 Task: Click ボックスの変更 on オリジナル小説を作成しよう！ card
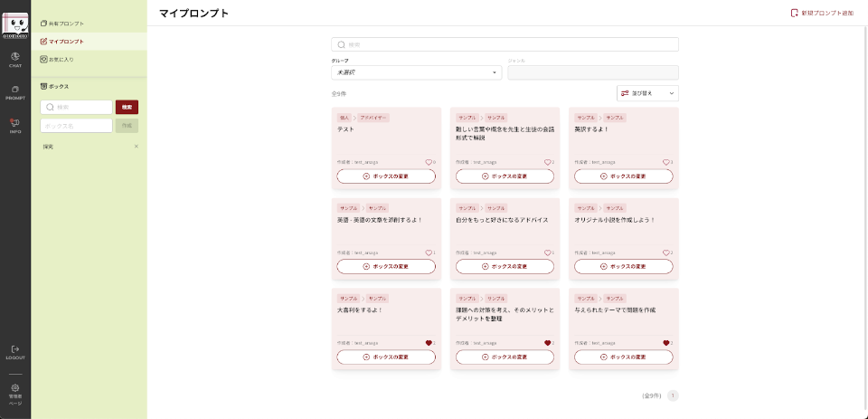tap(623, 267)
